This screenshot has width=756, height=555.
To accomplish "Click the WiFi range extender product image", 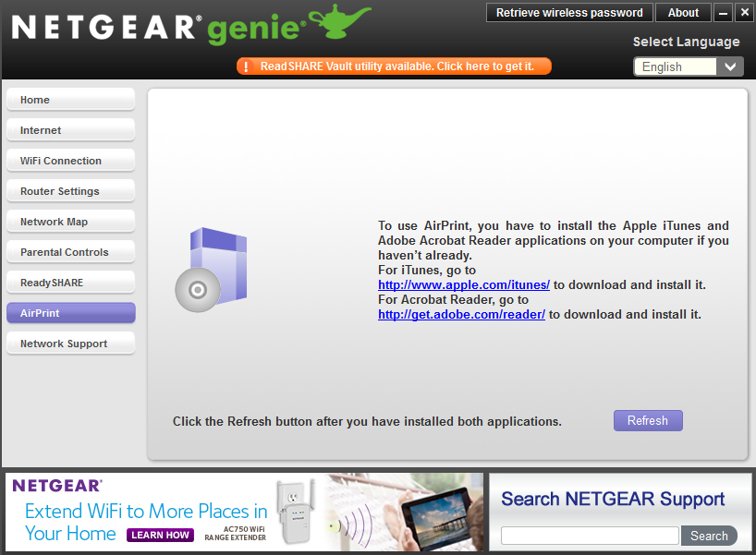I will click(x=296, y=513).
